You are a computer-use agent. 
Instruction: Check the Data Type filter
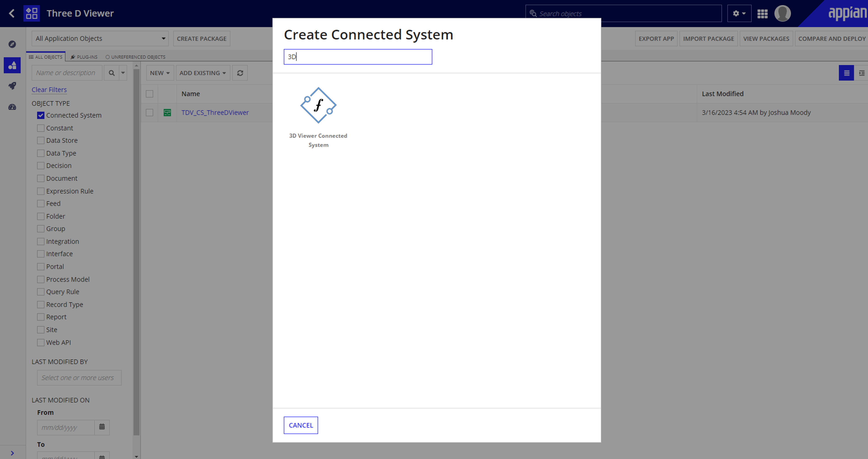click(x=41, y=153)
